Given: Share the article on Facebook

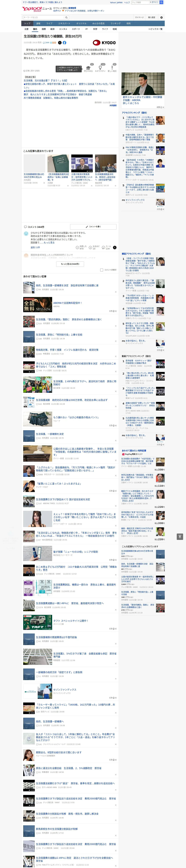Looking at the screenshot, I should click(x=64, y=43).
